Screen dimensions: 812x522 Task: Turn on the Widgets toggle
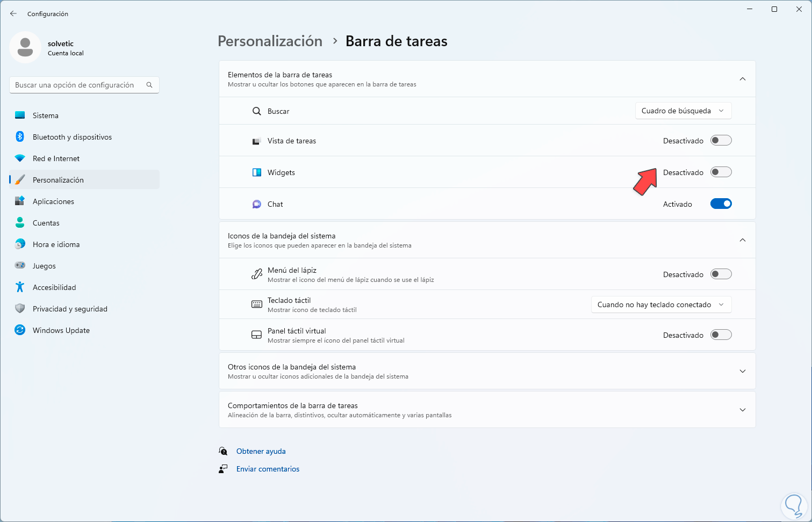coord(721,172)
